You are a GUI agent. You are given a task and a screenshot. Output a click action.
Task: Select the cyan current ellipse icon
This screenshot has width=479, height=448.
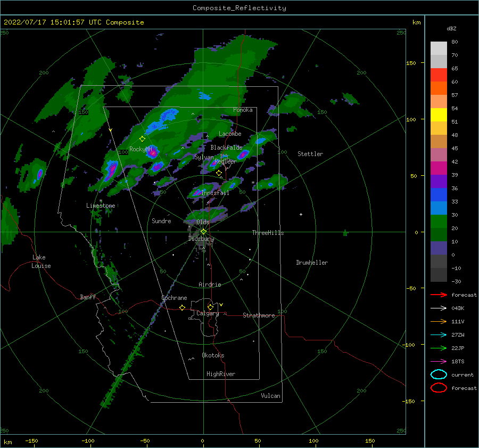(x=439, y=374)
